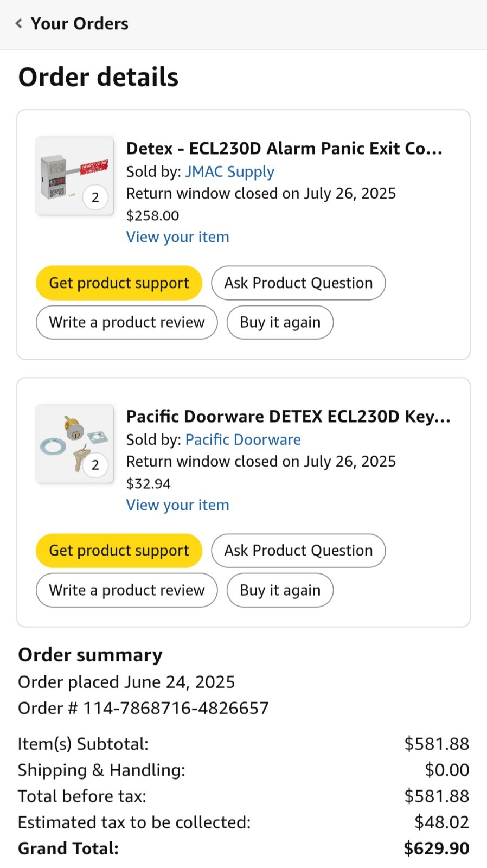This screenshot has height=868, width=487.
Task: Ask Product Question about the Detex alarm
Action: click(x=298, y=283)
